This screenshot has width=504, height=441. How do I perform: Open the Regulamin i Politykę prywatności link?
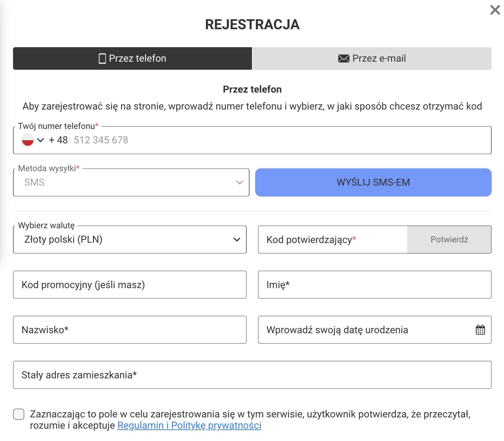[189, 426]
